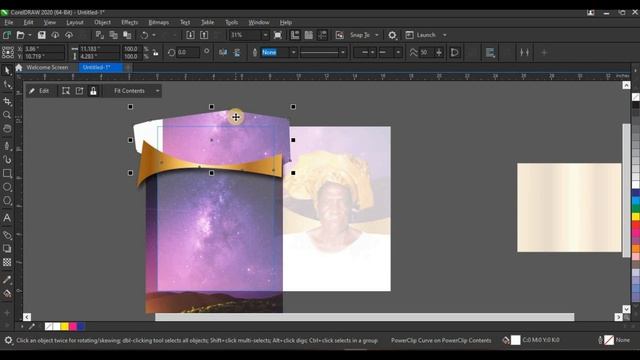Select the Text tool
Image resolution: width=640 pixels, height=360 pixels.
[7, 218]
